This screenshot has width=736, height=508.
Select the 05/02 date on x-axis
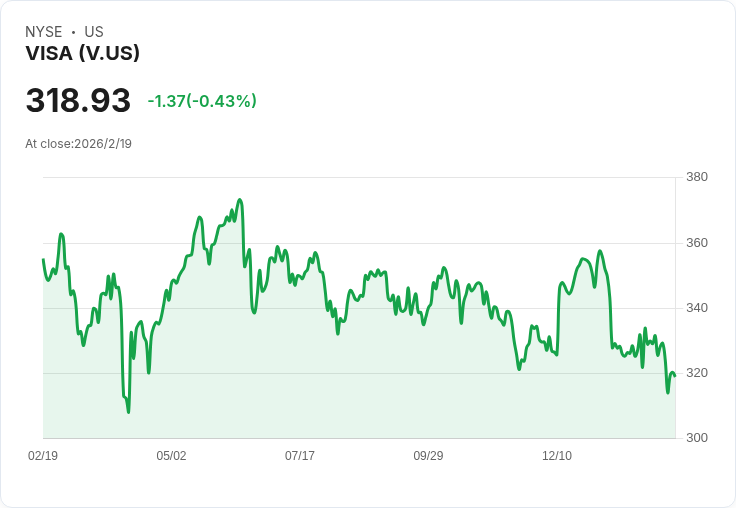(x=171, y=456)
